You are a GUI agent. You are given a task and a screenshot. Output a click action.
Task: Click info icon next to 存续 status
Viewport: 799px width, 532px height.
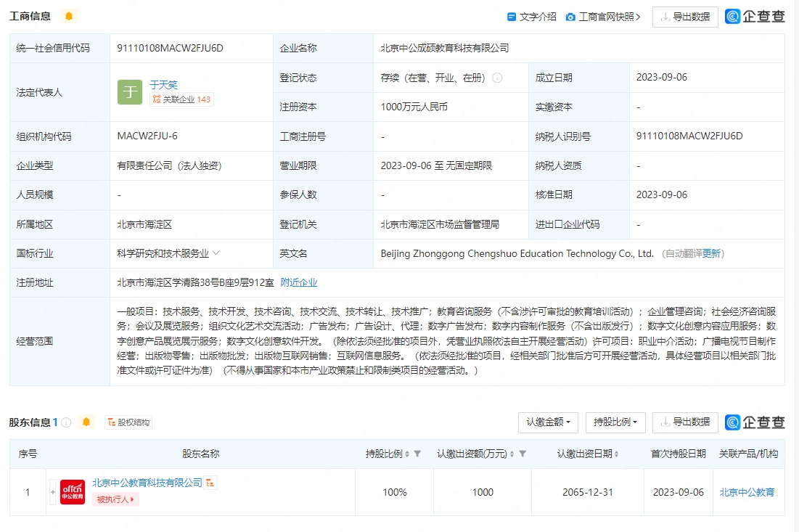click(497, 78)
